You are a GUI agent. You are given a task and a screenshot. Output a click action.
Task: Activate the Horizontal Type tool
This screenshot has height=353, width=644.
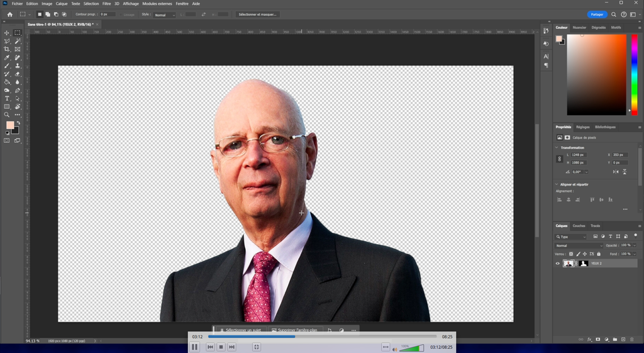7,98
